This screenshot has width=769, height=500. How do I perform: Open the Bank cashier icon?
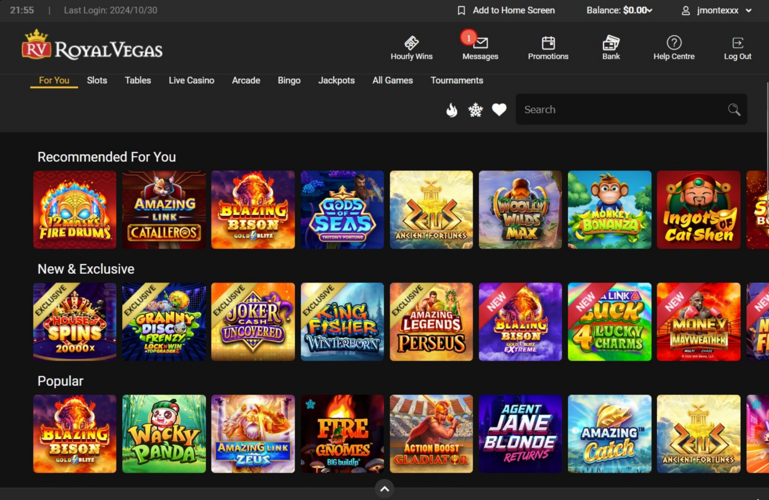pos(611,43)
